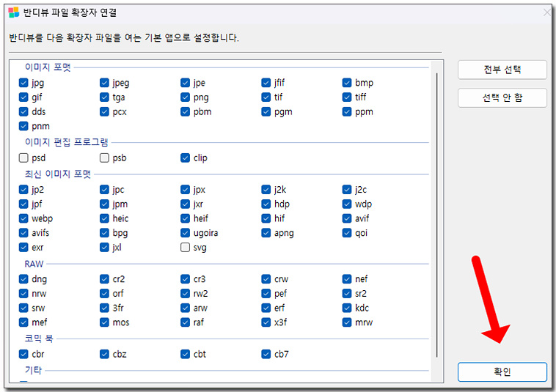Close the 반디뷰 dialog window
The image size is (556, 392).
547,12
